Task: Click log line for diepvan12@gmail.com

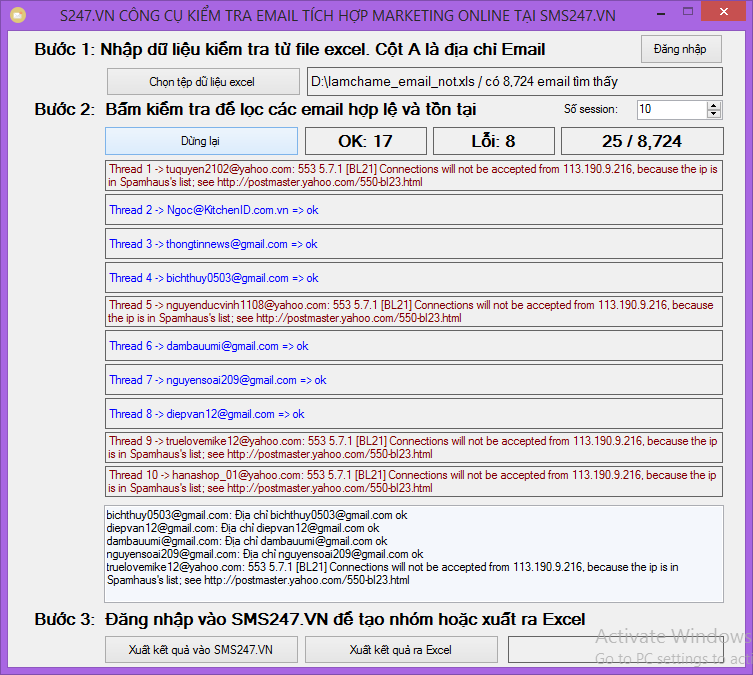Action: 243,528
